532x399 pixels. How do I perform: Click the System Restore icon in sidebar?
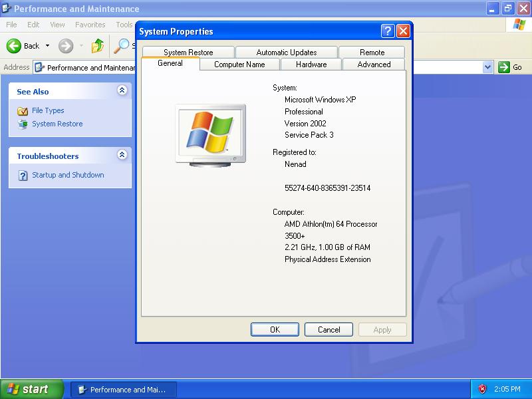23,124
